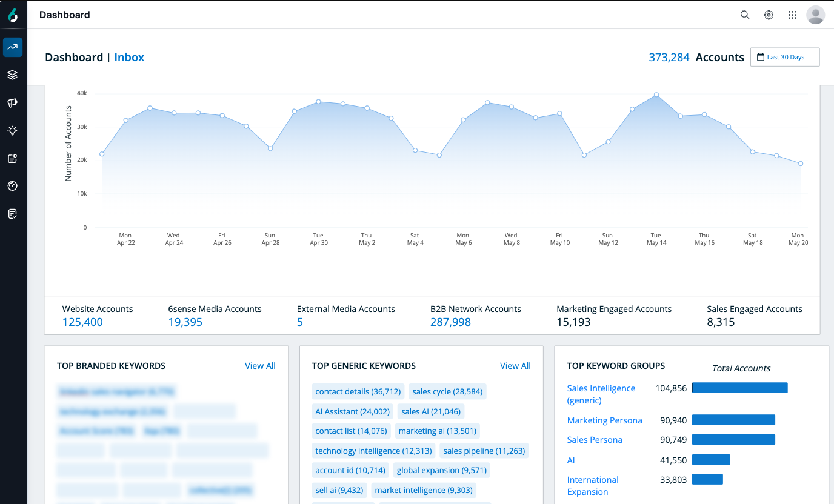The image size is (834, 504).
Task: Click the Sales Intelligence accounts bar
Action: (x=739, y=388)
